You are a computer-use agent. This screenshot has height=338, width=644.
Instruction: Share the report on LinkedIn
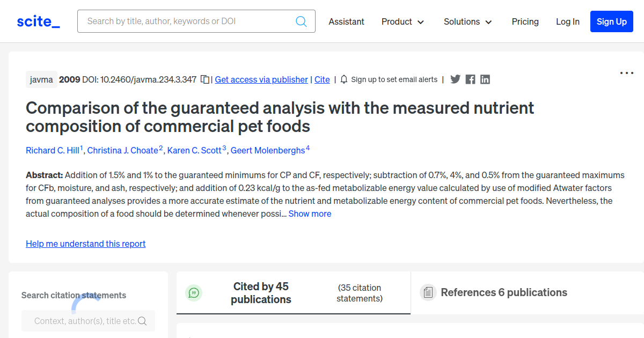(485, 79)
